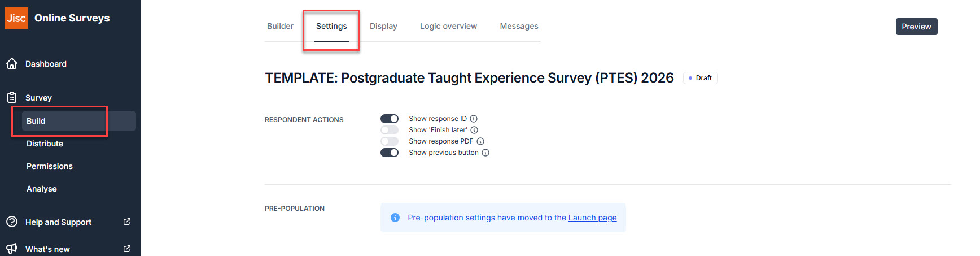Screen dimensions: 980x256
Task: Click info icon beside Show response PDF
Action: (480, 141)
